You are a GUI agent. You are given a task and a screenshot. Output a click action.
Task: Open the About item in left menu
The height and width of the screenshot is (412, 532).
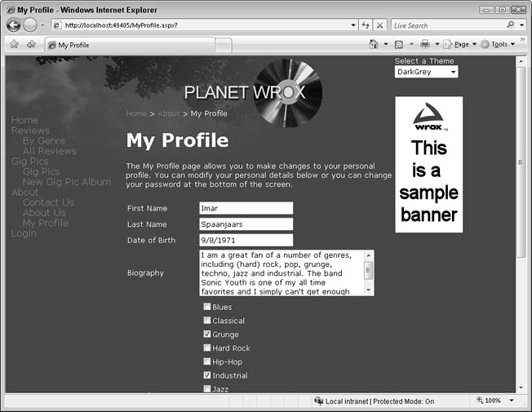pyautogui.click(x=25, y=192)
